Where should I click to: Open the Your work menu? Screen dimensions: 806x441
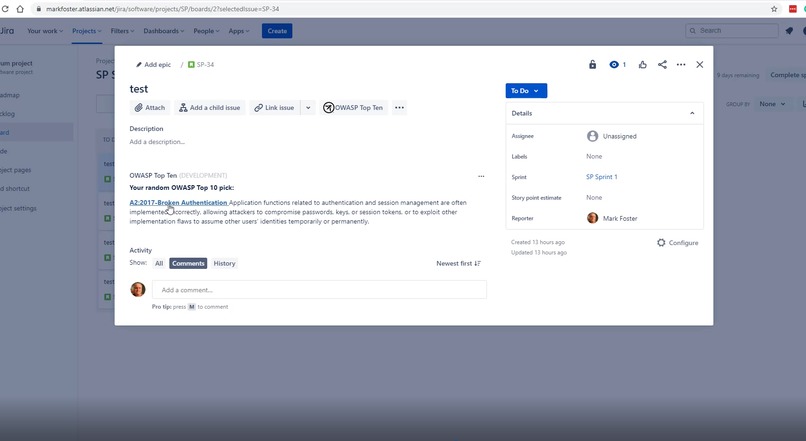pyautogui.click(x=45, y=31)
